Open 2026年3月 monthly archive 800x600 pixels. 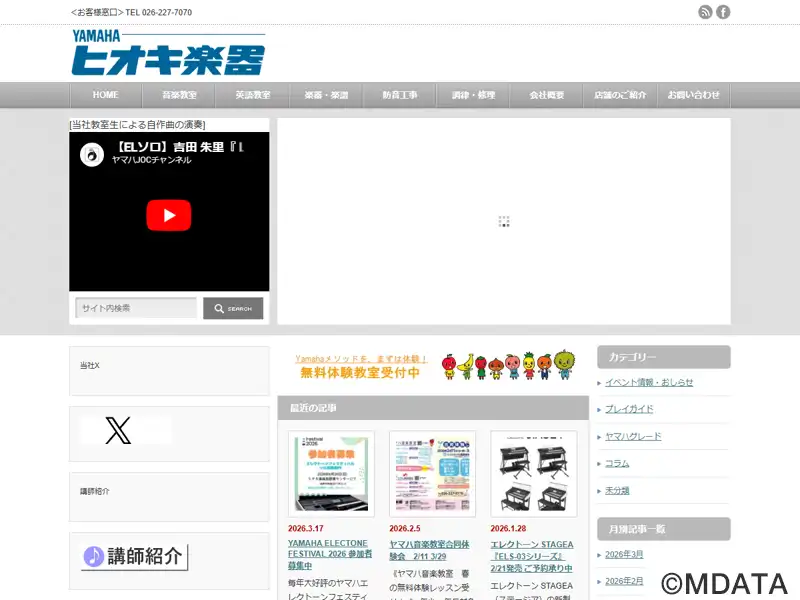click(624, 555)
